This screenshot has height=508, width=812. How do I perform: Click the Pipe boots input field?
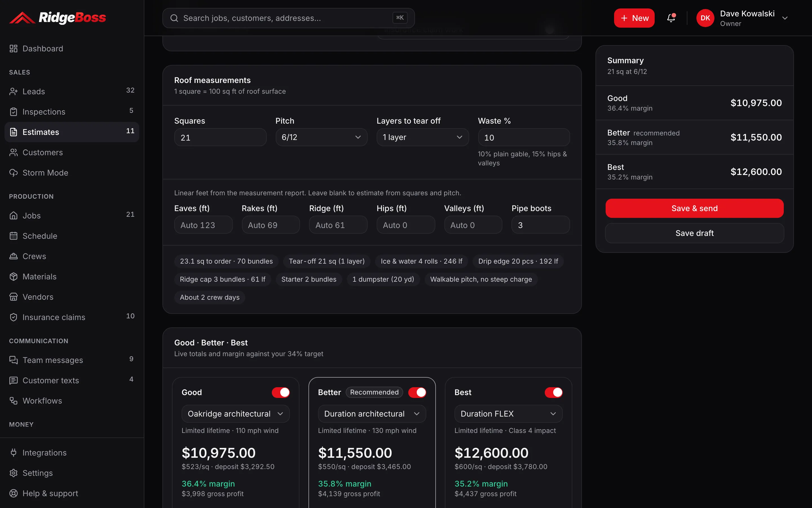coord(540,225)
